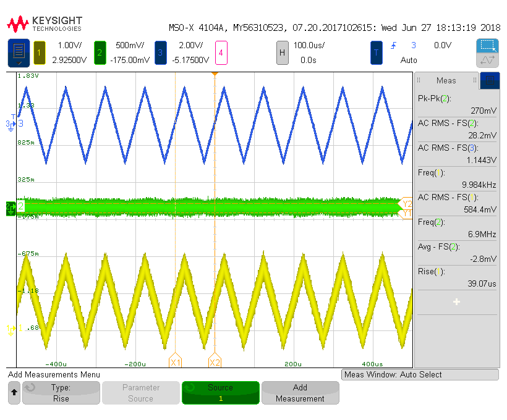Expand Meas Window: Auto Select option
507x420 pixels.
click(x=420, y=374)
